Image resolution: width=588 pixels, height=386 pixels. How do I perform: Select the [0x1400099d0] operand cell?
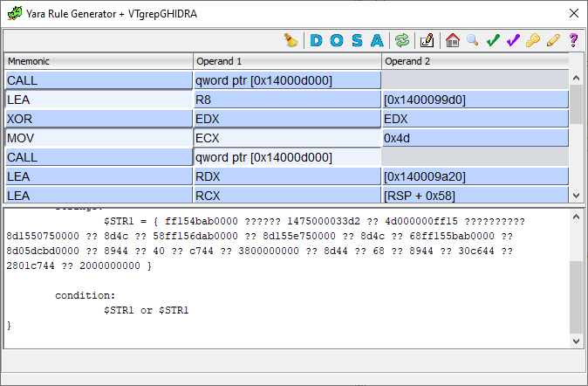coord(475,100)
